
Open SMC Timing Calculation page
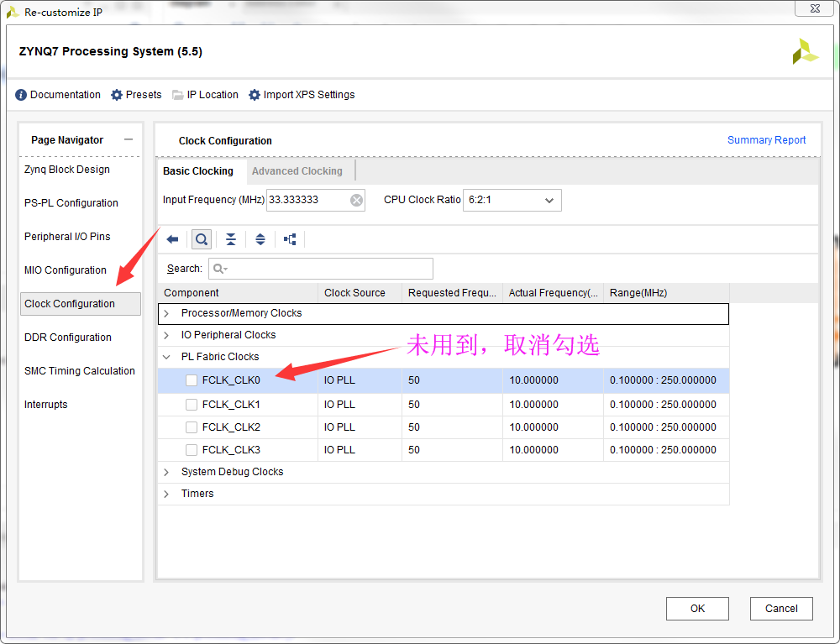point(80,371)
